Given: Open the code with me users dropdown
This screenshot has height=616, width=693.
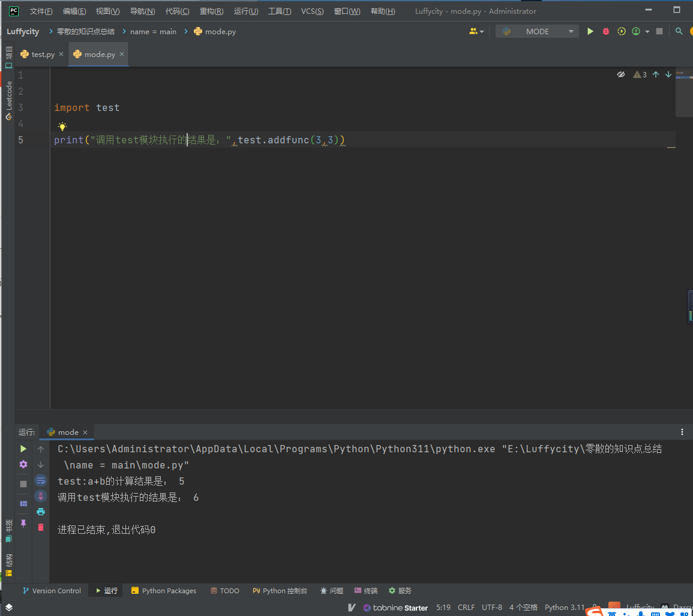Looking at the screenshot, I should tap(476, 31).
